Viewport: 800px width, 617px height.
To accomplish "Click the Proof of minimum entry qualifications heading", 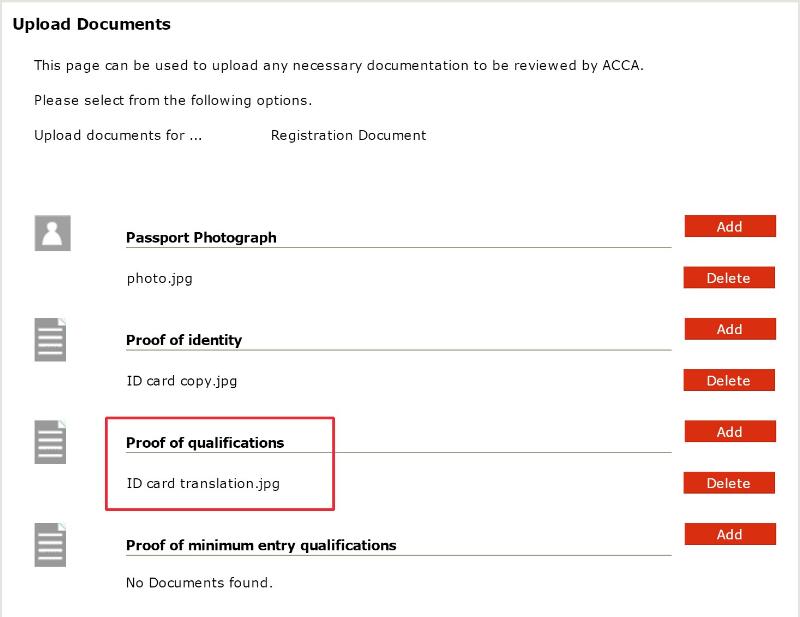I will pyautogui.click(x=261, y=545).
